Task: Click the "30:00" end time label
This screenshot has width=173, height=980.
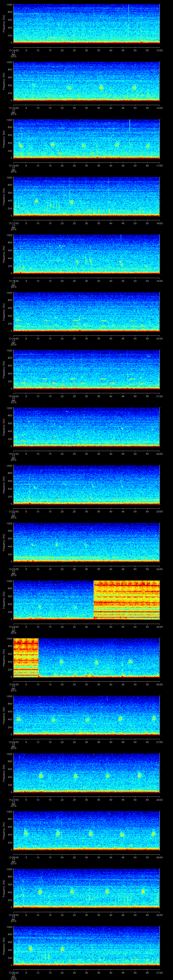Action: click(x=159, y=915)
